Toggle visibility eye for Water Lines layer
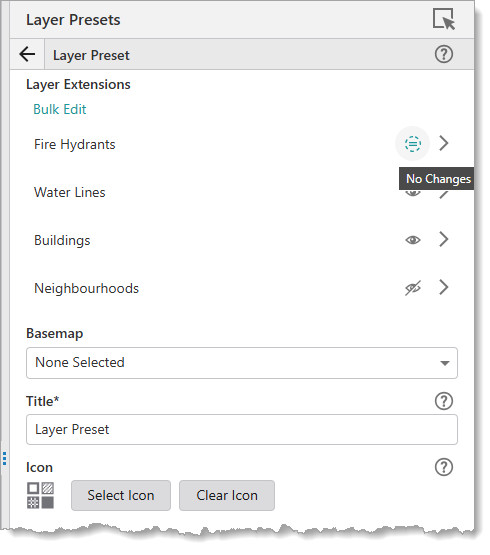 [413, 193]
